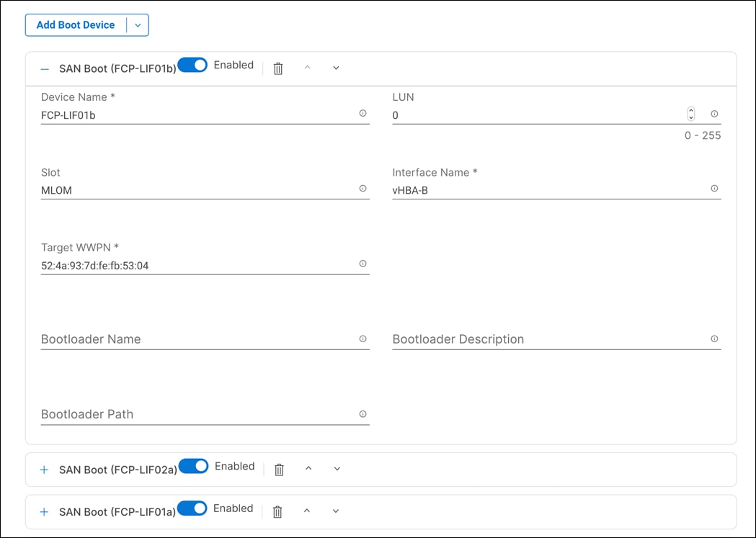Image resolution: width=756 pixels, height=538 pixels.
Task: Select the Bootloader Name input field
Action: (x=180, y=339)
